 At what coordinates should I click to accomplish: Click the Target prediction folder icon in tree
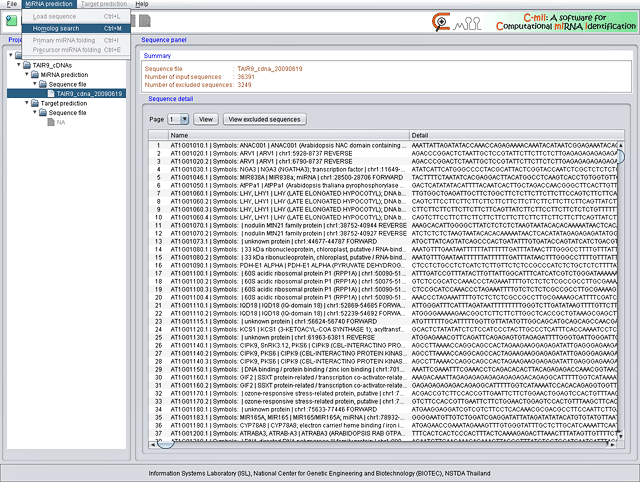point(35,103)
